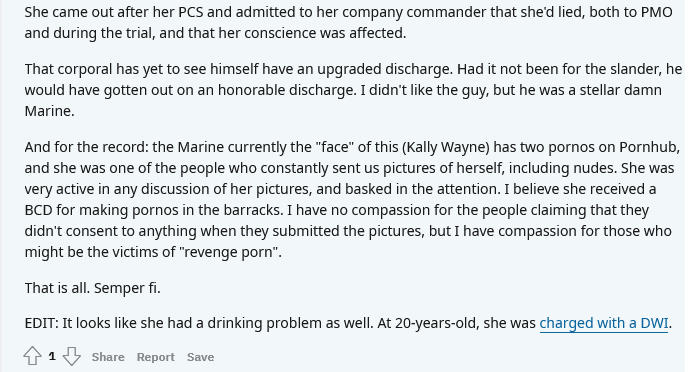Click the paragraph starting "And for the record"
Image resolution: width=695 pixels, height=372 pixels.
(x=352, y=200)
